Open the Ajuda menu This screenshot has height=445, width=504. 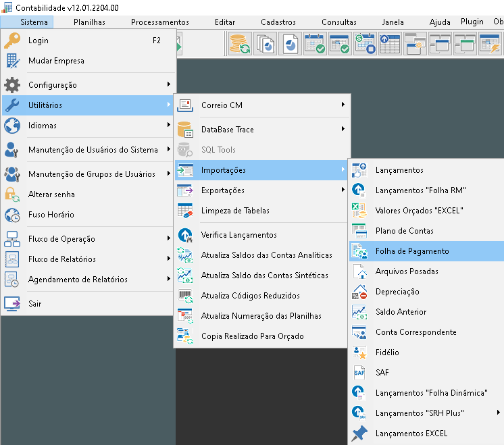[x=439, y=22]
